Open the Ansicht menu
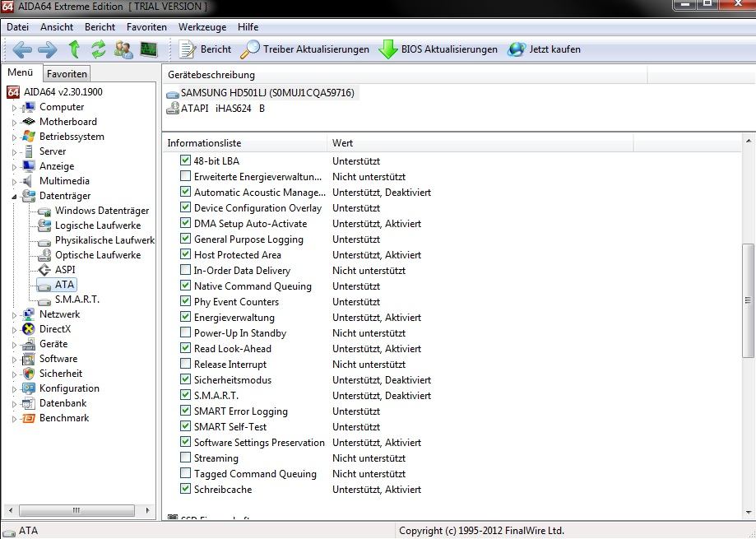This screenshot has height=539, width=756. click(x=57, y=27)
